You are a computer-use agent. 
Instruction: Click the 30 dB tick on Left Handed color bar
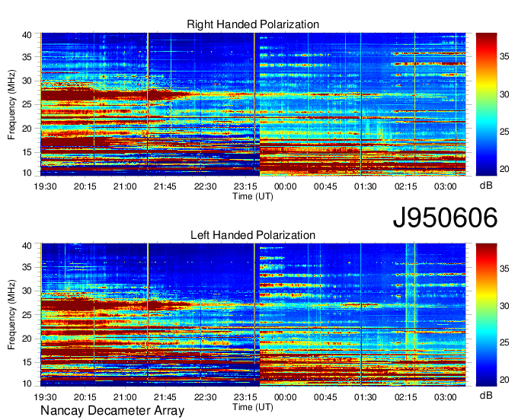coord(504,306)
